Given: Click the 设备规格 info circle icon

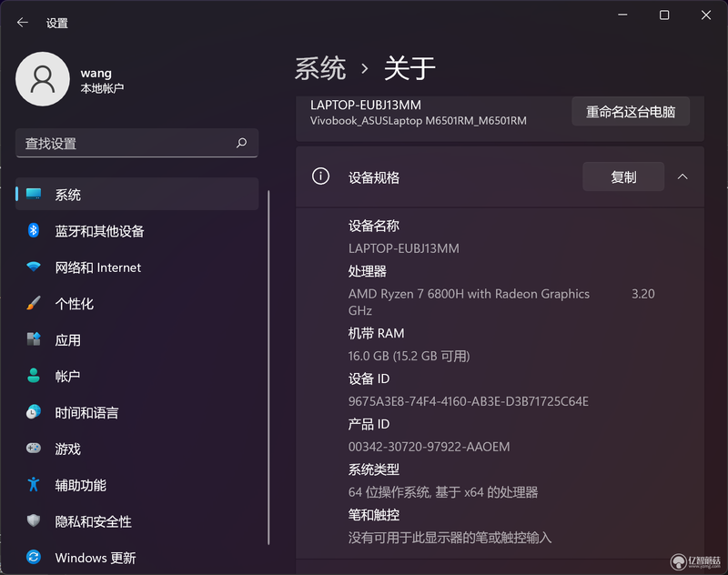Looking at the screenshot, I should pyautogui.click(x=321, y=177).
